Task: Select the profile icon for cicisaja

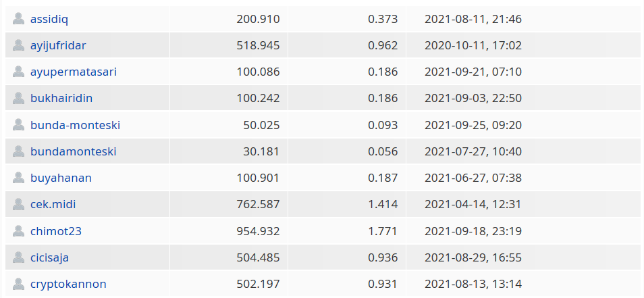Action: tap(18, 257)
